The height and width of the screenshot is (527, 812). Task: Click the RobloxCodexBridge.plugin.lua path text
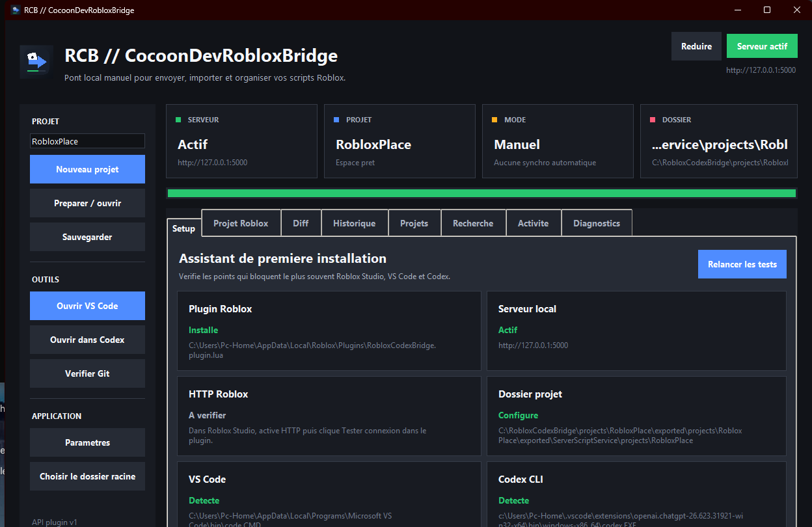pos(312,351)
